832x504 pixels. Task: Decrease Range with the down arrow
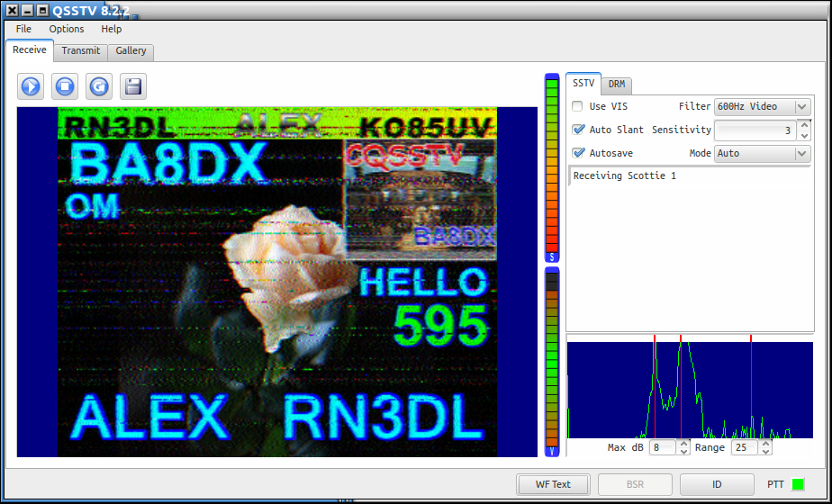[765, 452]
